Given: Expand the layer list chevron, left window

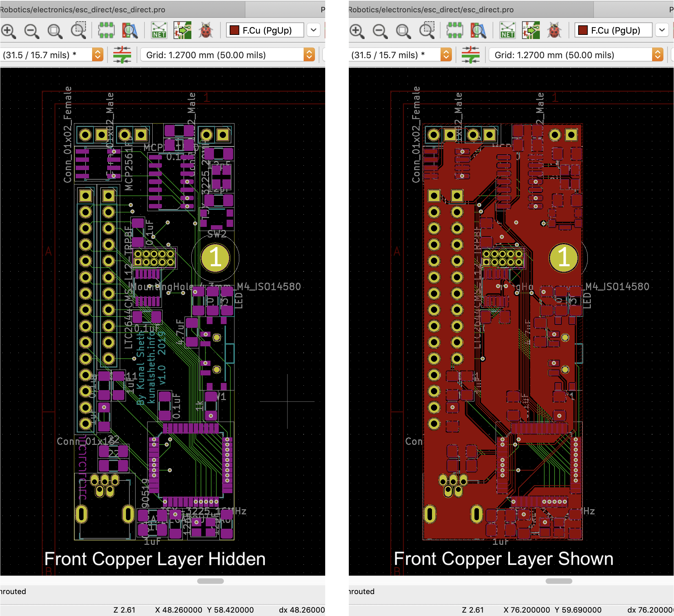Looking at the screenshot, I should pyautogui.click(x=313, y=30).
